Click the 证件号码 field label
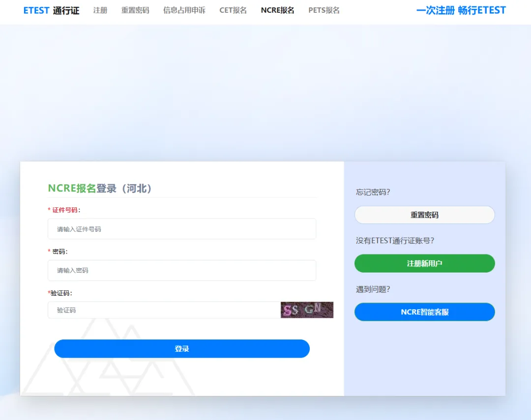531x420 pixels. pos(64,210)
